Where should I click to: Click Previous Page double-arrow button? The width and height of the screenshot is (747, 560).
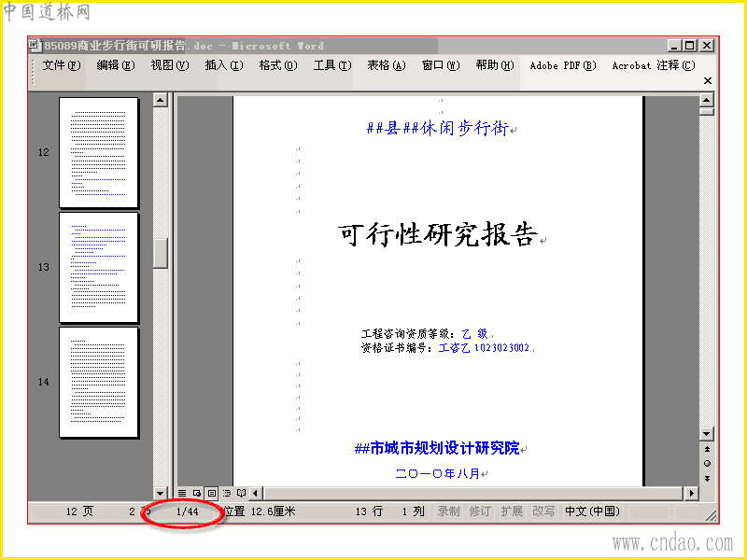(x=707, y=449)
